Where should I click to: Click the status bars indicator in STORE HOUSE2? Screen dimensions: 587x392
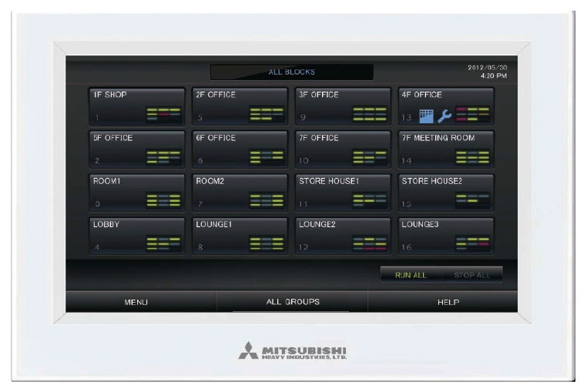(472, 200)
